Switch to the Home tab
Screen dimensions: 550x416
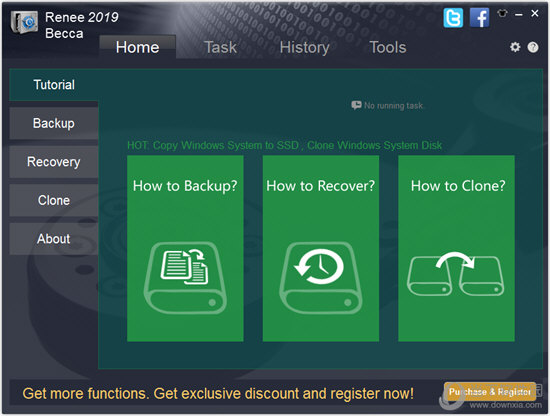click(x=138, y=47)
